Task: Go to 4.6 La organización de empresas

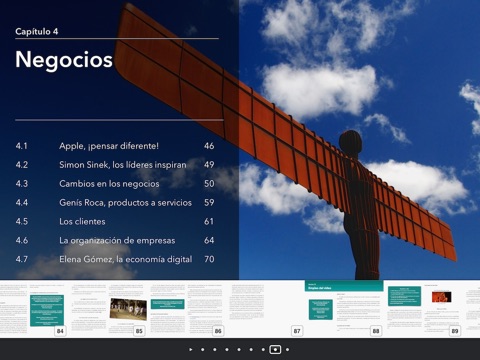Action: pyautogui.click(x=115, y=240)
